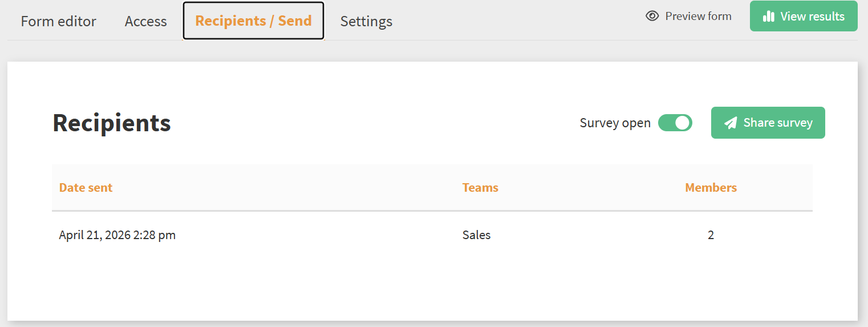868x327 pixels.
Task: Click the paper plane icon on Share survey
Action: pyautogui.click(x=731, y=123)
